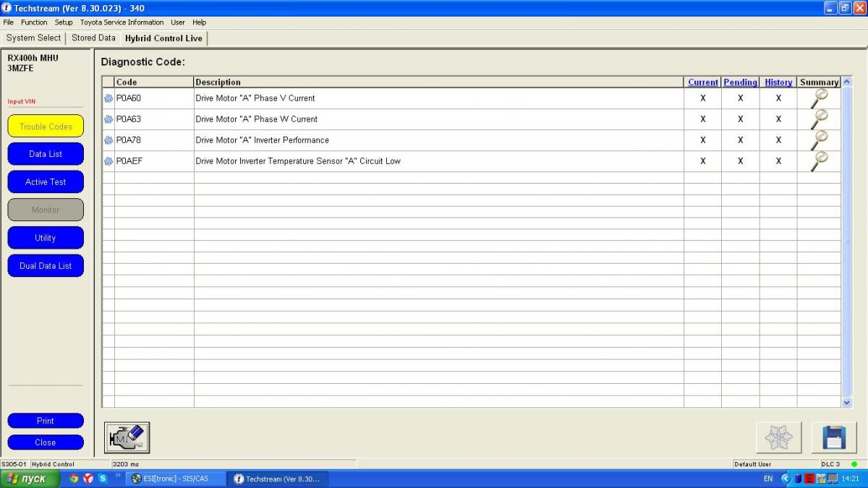868x488 pixels.
Task: Open the Function menu
Action: coord(34,22)
